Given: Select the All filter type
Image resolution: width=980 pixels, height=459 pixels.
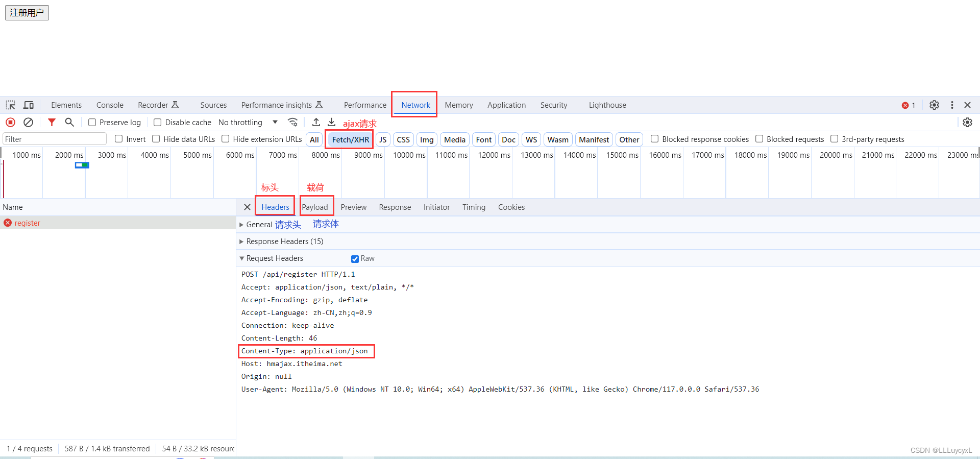Looking at the screenshot, I should click(x=314, y=139).
